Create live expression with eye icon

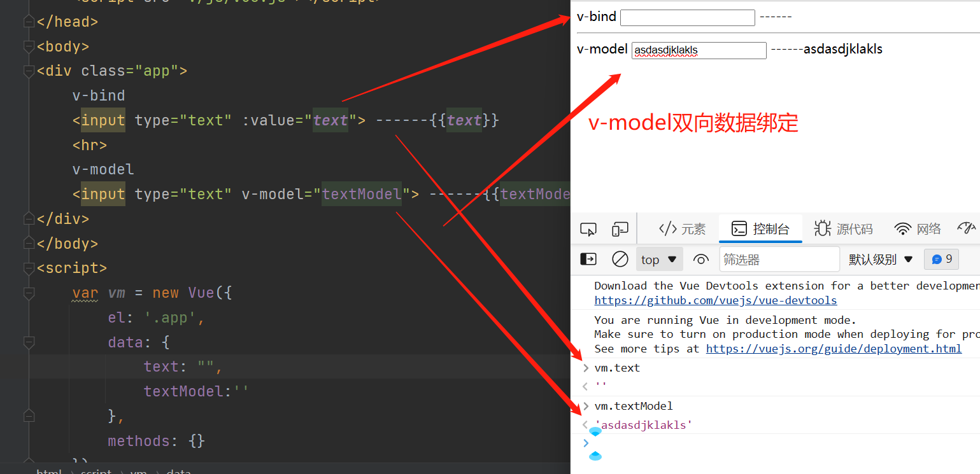[701, 259]
